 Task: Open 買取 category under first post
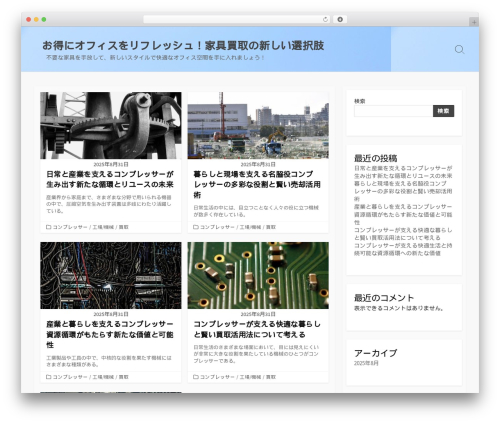point(124,227)
